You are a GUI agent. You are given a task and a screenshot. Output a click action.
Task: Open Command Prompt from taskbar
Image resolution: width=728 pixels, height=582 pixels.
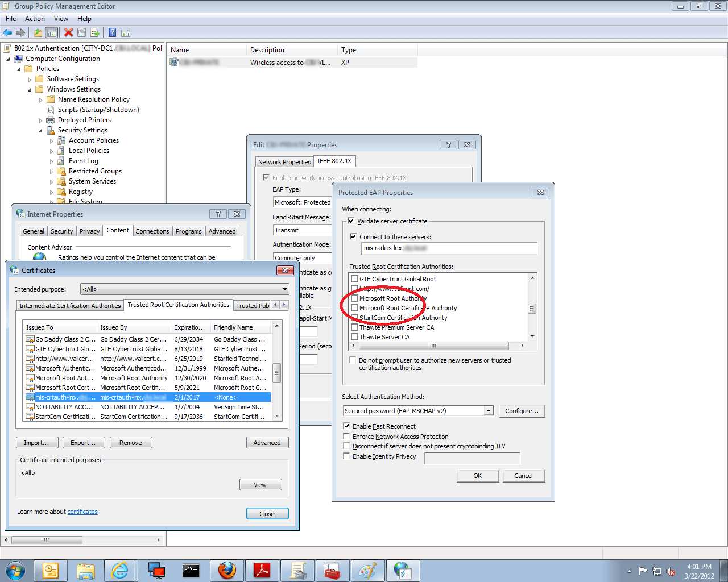pyautogui.click(x=191, y=570)
